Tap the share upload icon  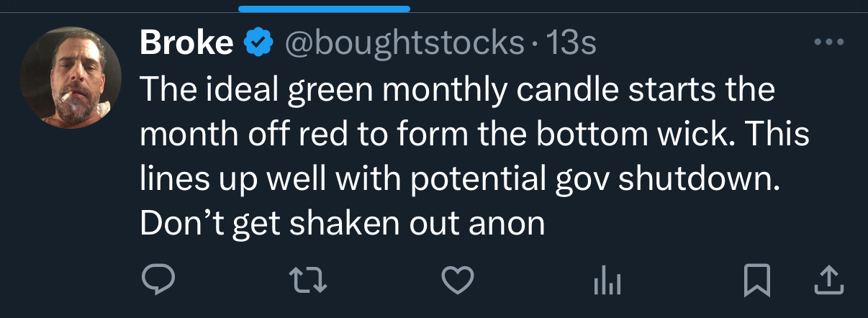830,281
